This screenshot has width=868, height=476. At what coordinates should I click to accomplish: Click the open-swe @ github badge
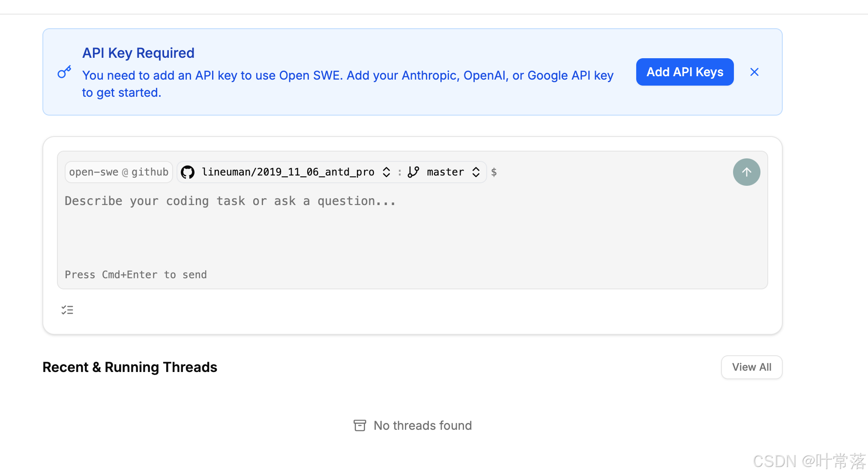[119, 172]
